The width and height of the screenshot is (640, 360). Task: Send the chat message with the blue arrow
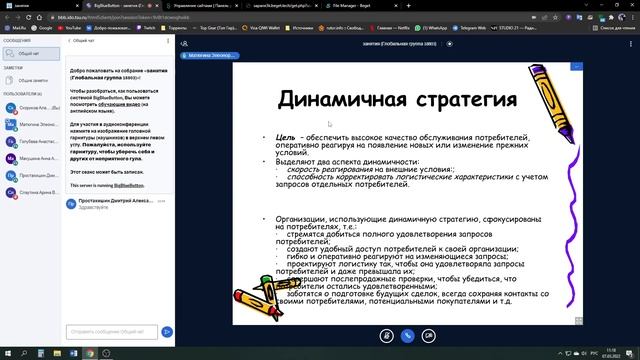click(x=167, y=332)
